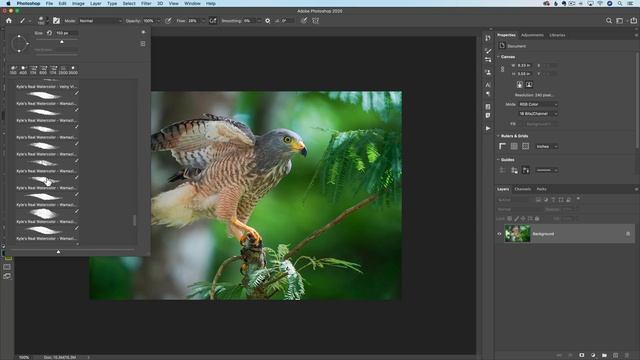The width and height of the screenshot is (640, 360).
Task: Collapse the Rulers & Grids section
Action: pos(498,136)
